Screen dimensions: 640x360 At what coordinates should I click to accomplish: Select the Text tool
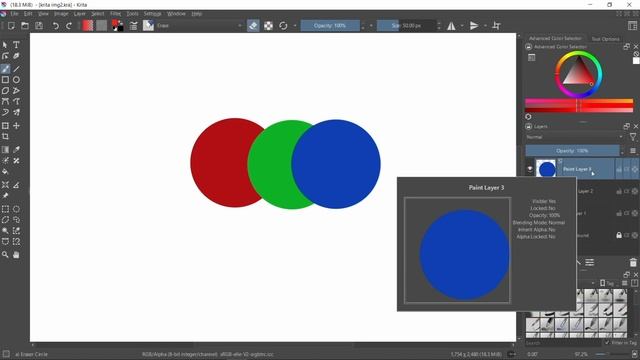tap(16, 45)
